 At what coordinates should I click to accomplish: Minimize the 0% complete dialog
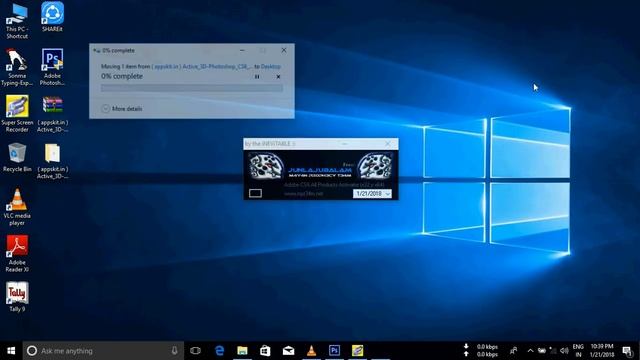pos(242,50)
